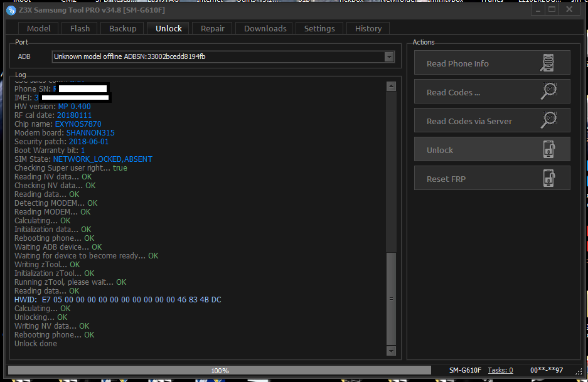
Task: Close the Z3X Samsung Tool window
Action: [569, 10]
